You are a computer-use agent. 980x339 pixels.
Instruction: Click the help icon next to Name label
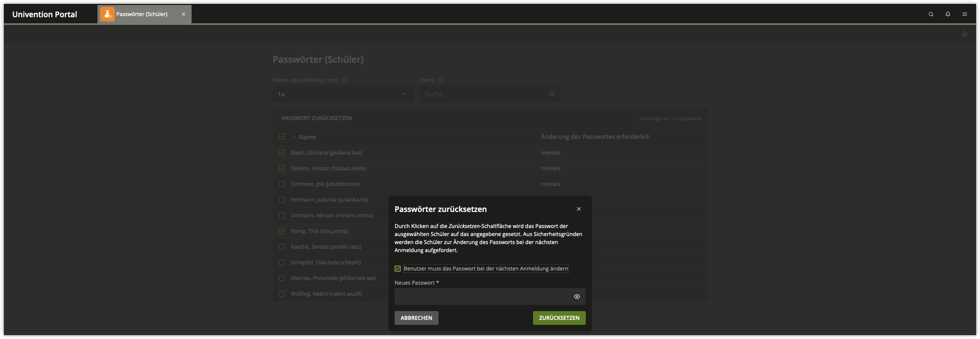[440, 80]
